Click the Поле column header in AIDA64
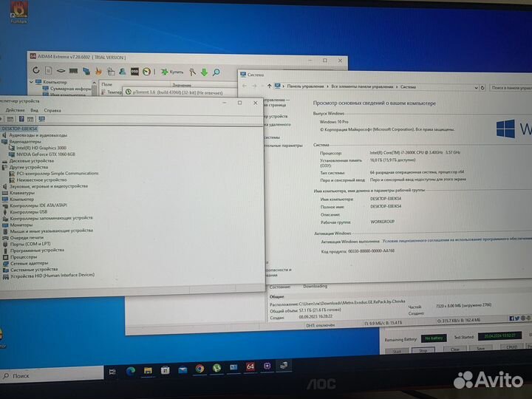The height and width of the screenshot is (399, 532). click(x=106, y=84)
